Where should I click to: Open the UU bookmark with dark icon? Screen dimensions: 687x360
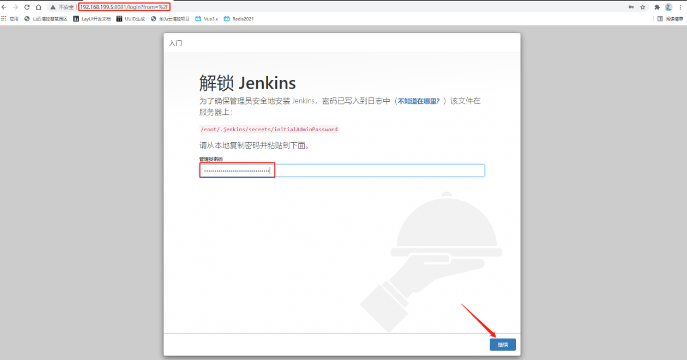[x=131, y=19]
